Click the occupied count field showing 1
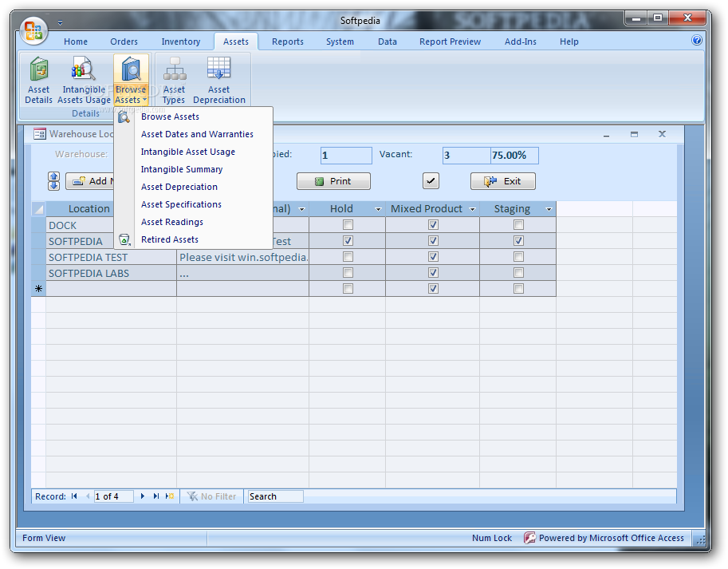The height and width of the screenshot is (569, 728). [x=346, y=155]
